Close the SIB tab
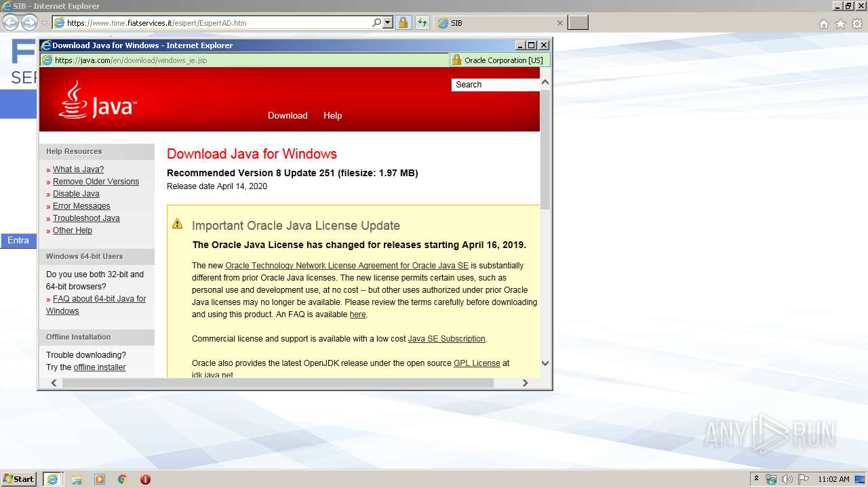 (559, 22)
